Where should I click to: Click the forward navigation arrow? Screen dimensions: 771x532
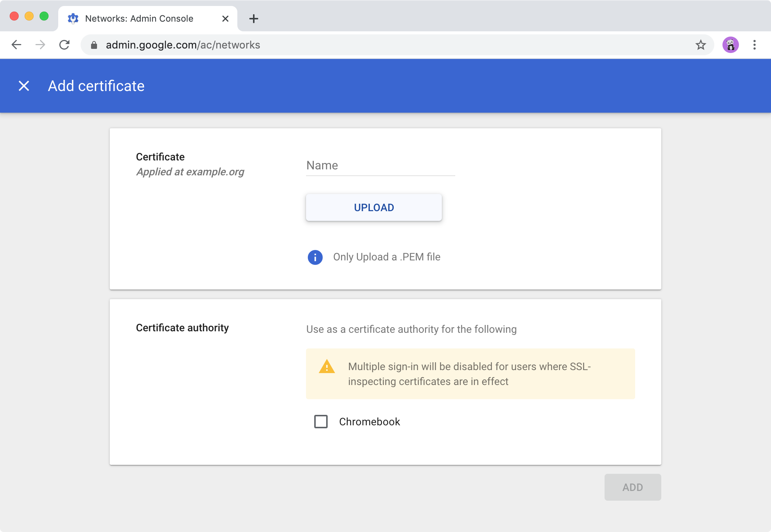[40, 45]
